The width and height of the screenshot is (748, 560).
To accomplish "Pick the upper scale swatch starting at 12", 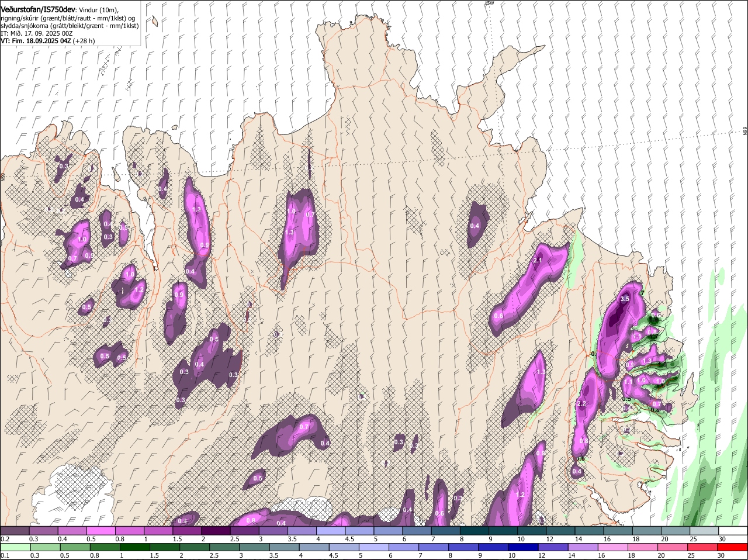I will 560,530.
